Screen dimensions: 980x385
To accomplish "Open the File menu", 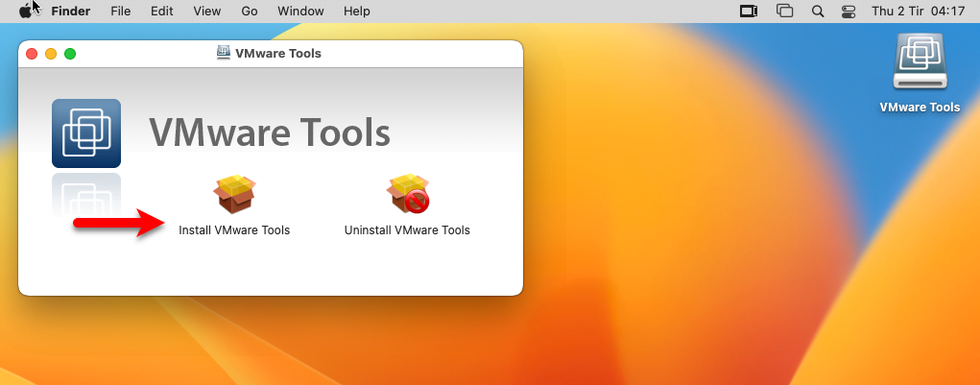I will coord(121,12).
